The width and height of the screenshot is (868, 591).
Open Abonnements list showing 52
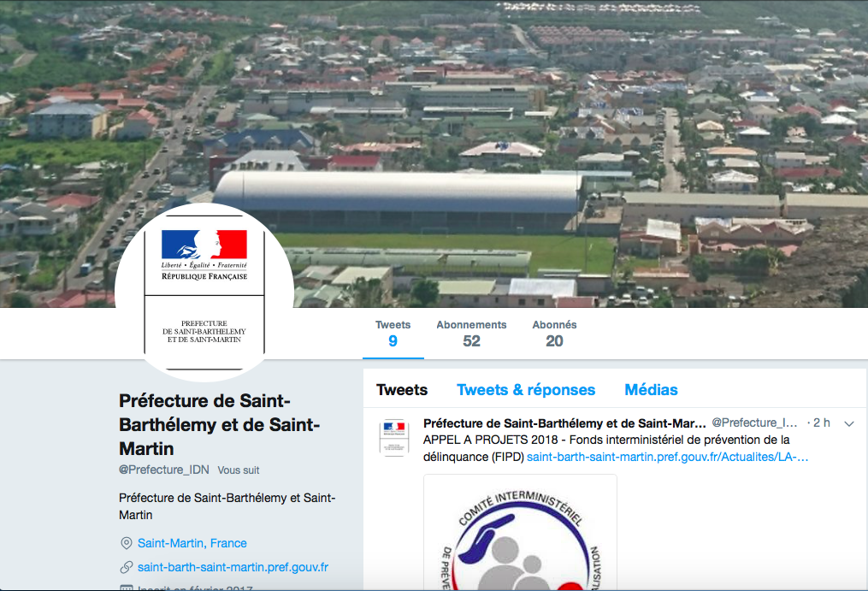pyautogui.click(x=471, y=334)
